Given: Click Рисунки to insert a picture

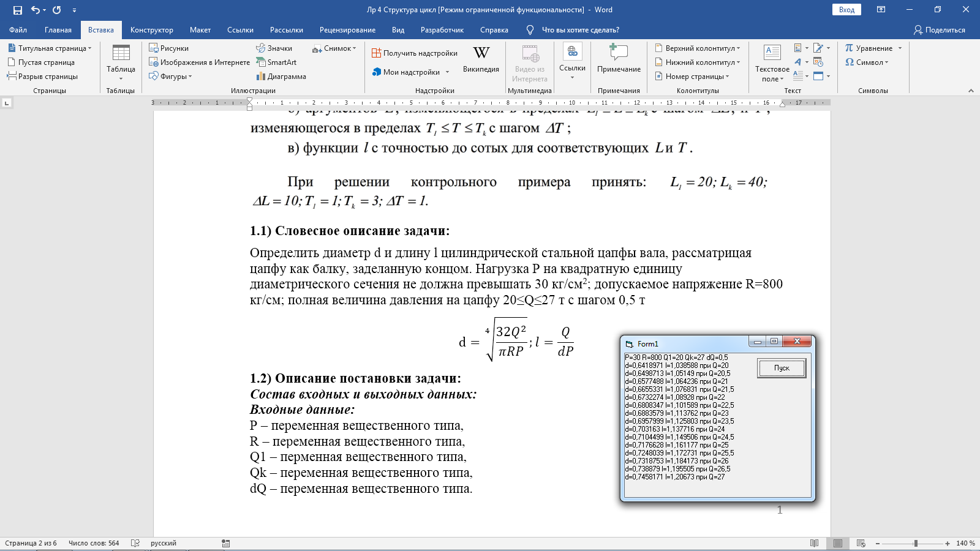Looking at the screenshot, I should point(169,48).
